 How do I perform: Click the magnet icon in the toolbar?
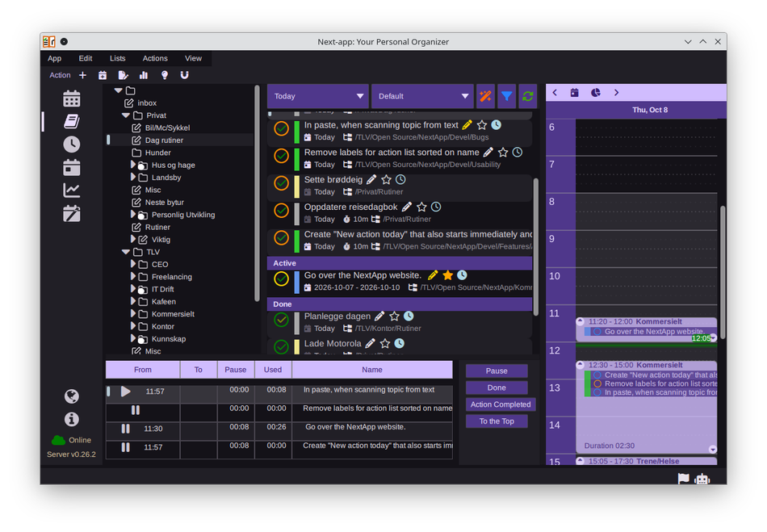(184, 75)
